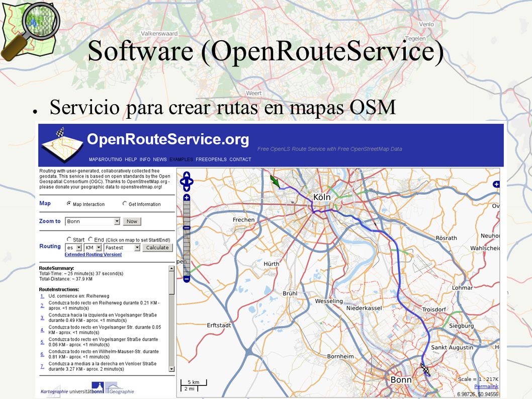
Task: Open the MAP&ROUTING menu item
Action: [106, 159]
